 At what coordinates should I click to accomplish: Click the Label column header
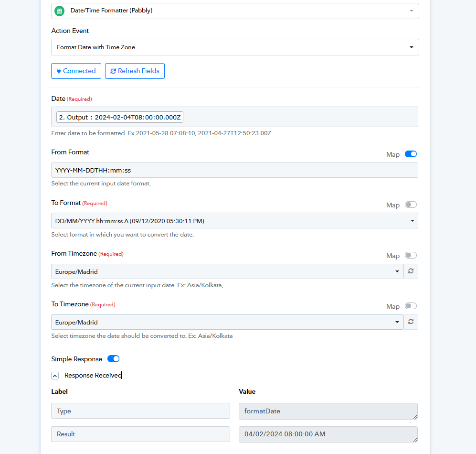tap(60, 391)
